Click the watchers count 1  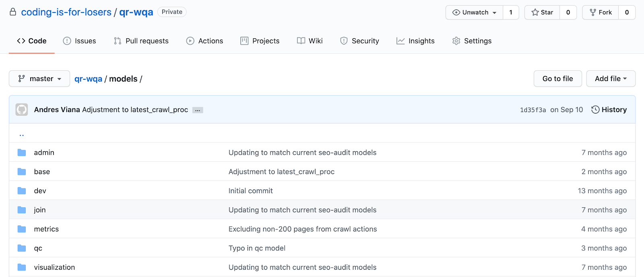pyautogui.click(x=511, y=12)
